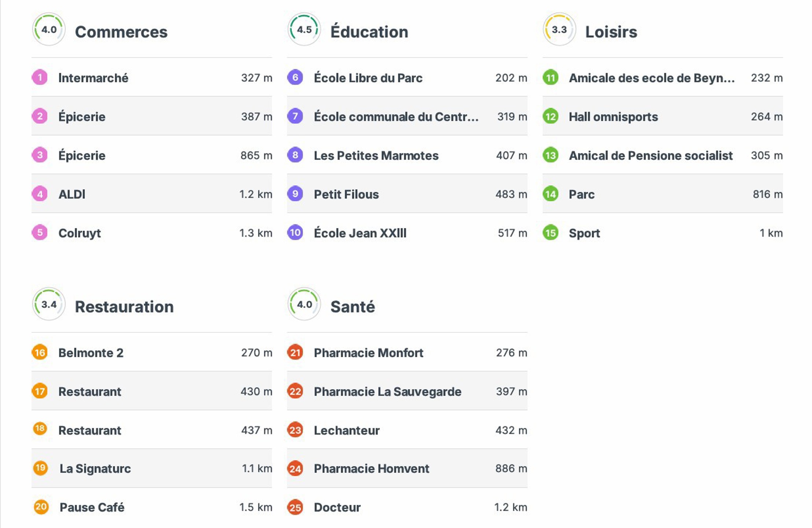Viewport: 812px width, 528px height.
Task: Click the red number 25 Docteur marker
Action: pyautogui.click(x=295, y=507)
